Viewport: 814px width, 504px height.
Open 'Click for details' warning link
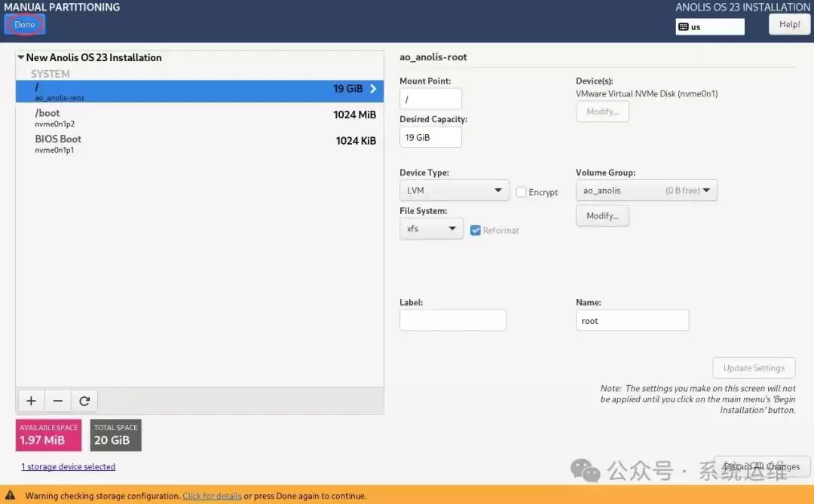pos(212,496)
